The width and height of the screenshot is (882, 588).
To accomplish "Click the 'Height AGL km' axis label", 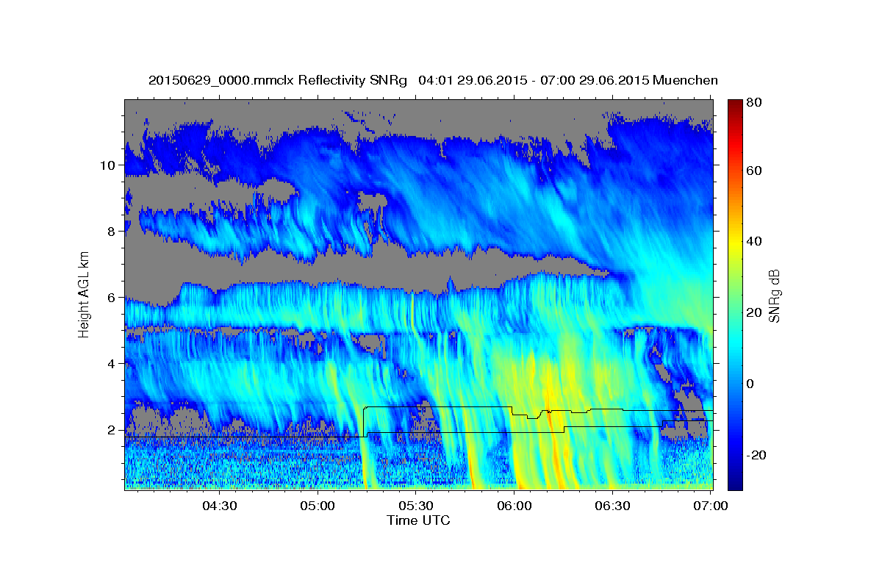I will click(x=85, y=294).
